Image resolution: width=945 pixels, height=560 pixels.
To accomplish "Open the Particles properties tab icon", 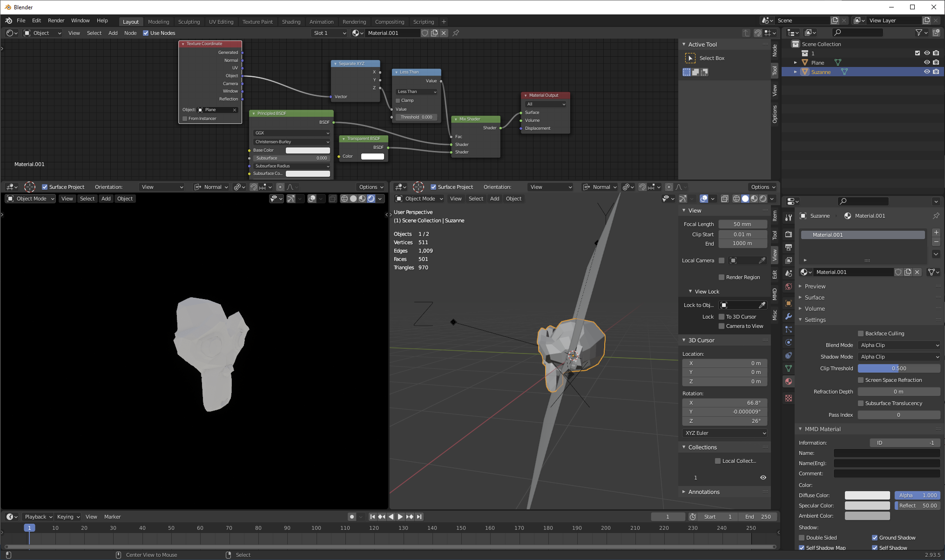I will click(x=789, y=329).
